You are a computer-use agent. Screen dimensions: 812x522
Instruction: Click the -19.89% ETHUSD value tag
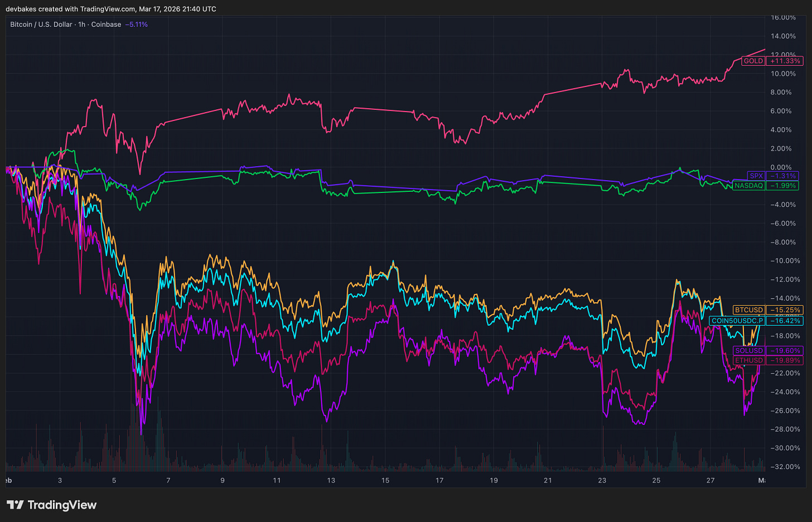[785, 360]
